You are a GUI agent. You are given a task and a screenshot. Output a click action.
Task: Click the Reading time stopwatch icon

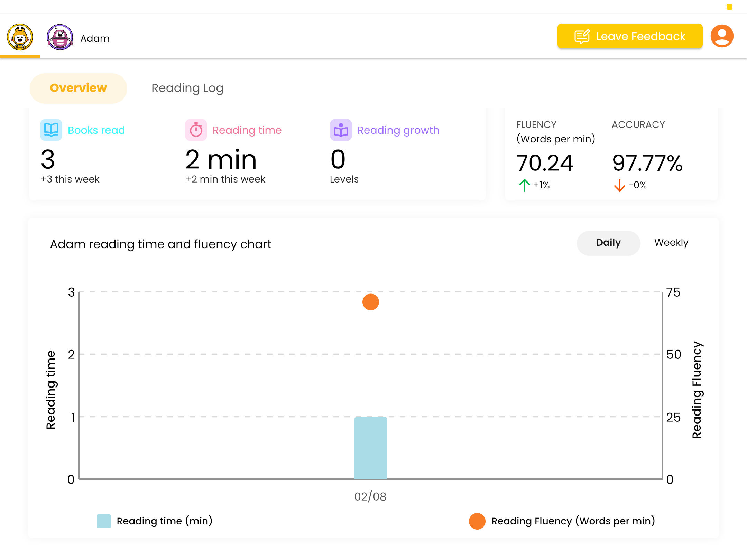point(196,130)
